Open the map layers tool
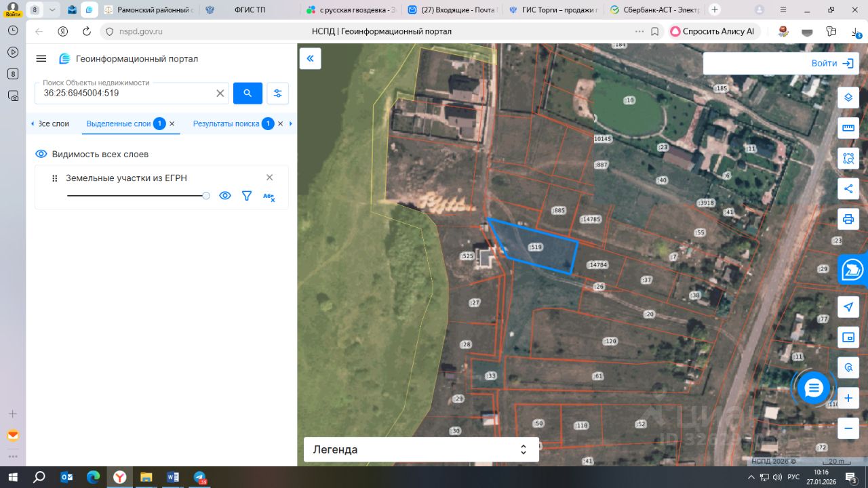Image resolution: width=868 pixels, height=488 pixels. click(848, 97)
